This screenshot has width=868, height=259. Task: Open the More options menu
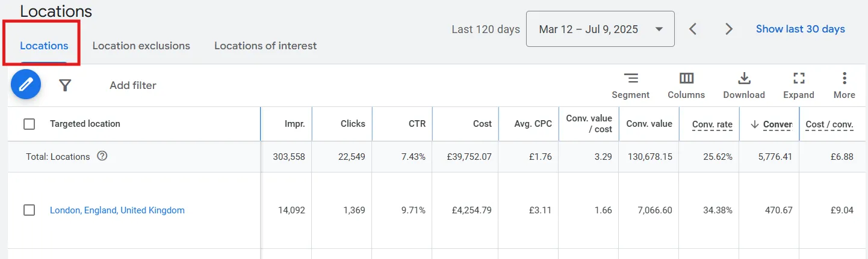[x=845, y=86]
